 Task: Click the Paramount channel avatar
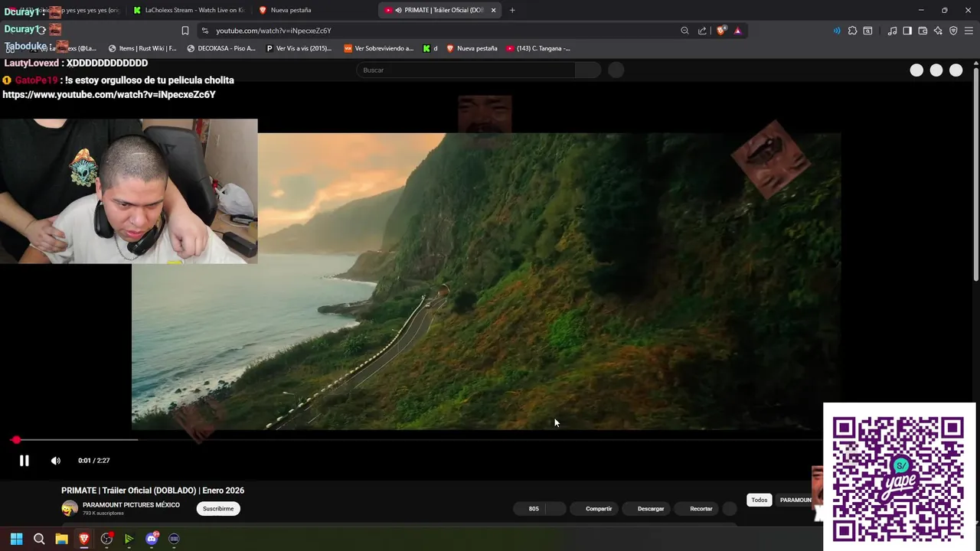tap(70, 508)
